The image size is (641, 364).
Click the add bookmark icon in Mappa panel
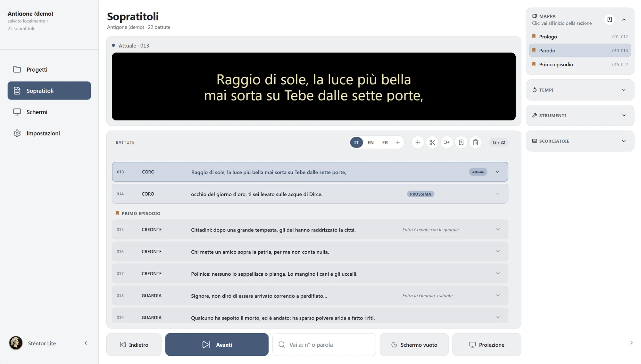tap(609, 20)
